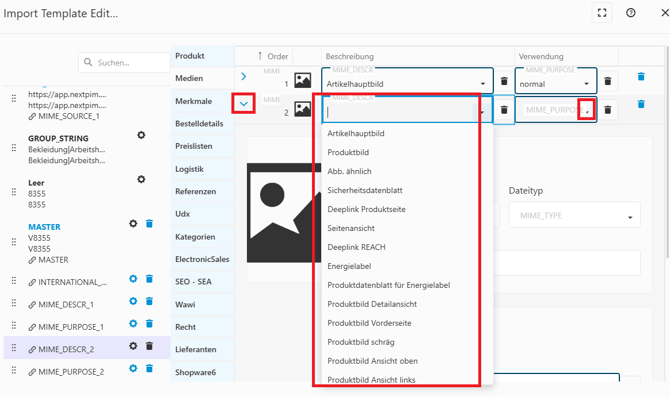Clear the normal usage value trash icon
The width and height of the screenshot is (670, 397).
608,81
